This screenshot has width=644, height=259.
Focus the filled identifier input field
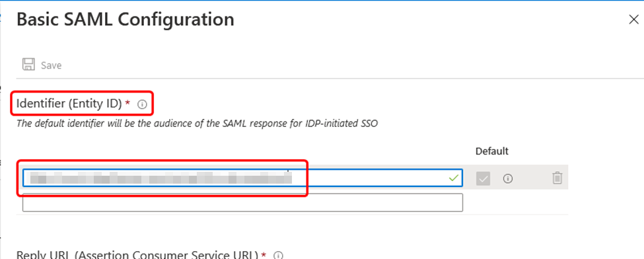(242, 178)
